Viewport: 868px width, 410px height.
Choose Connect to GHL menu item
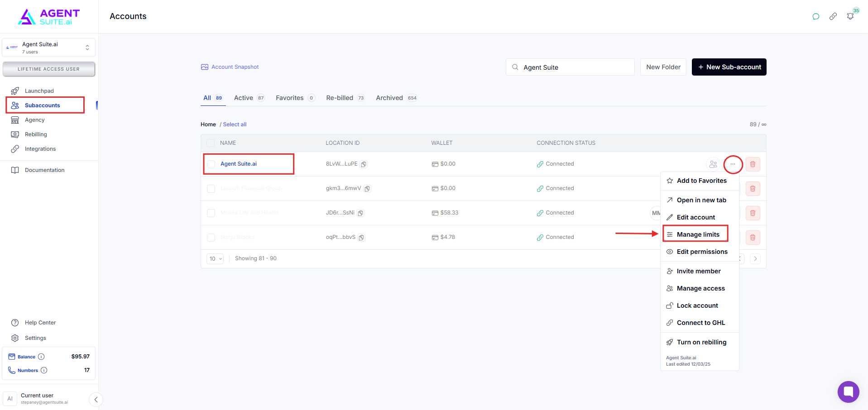(700, 323)
